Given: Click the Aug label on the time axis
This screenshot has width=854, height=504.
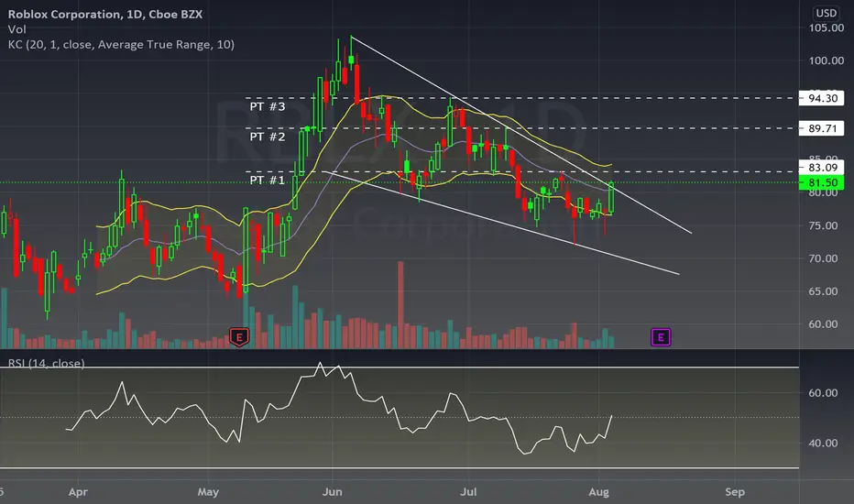Looking at the screenshot, I should point(598,492).
